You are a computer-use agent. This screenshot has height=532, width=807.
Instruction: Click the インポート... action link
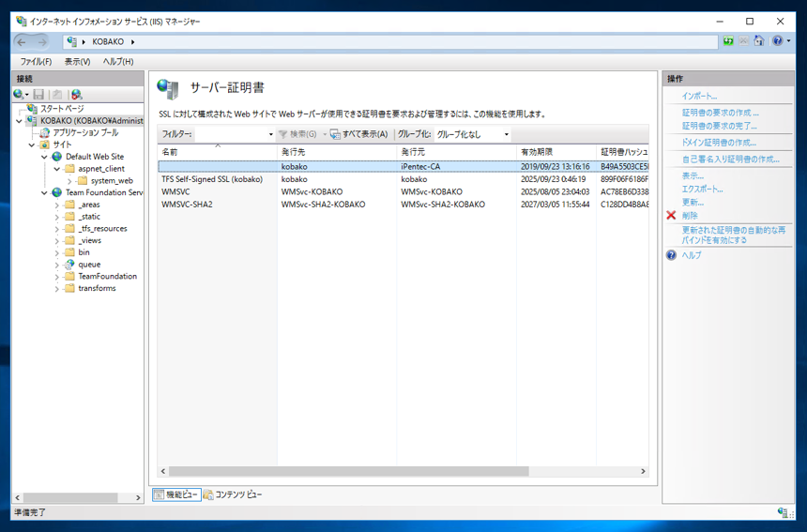pyautogui.click(x=699, y=97)
